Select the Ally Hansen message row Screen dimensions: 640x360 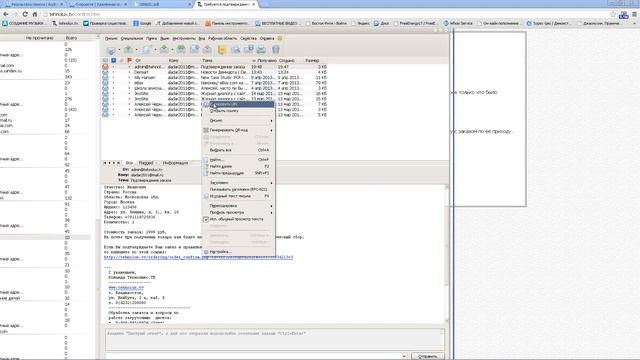tap(214, 77)
